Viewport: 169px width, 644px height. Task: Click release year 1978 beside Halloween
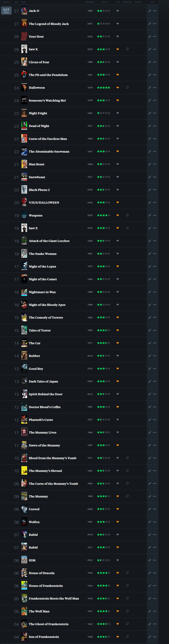(90, 88)
